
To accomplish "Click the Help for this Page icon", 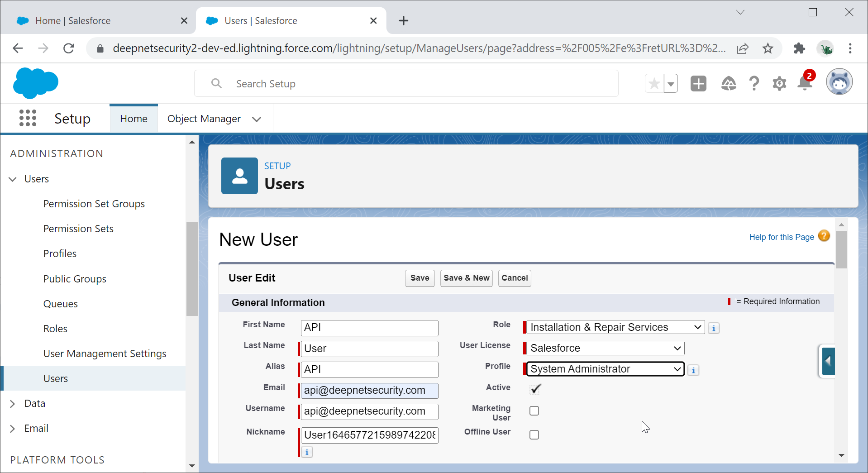I will (824, 236).
